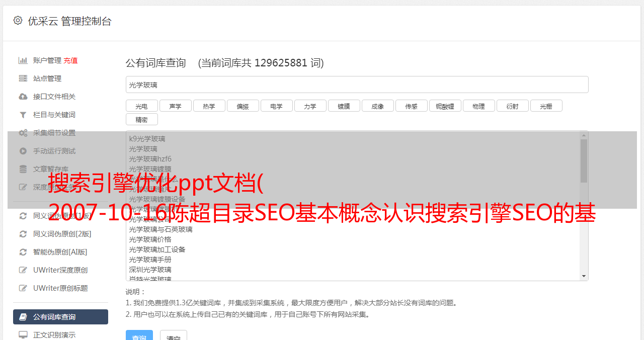
Task: Select the 光电 keyword tag
Action: tap(141, 106)
